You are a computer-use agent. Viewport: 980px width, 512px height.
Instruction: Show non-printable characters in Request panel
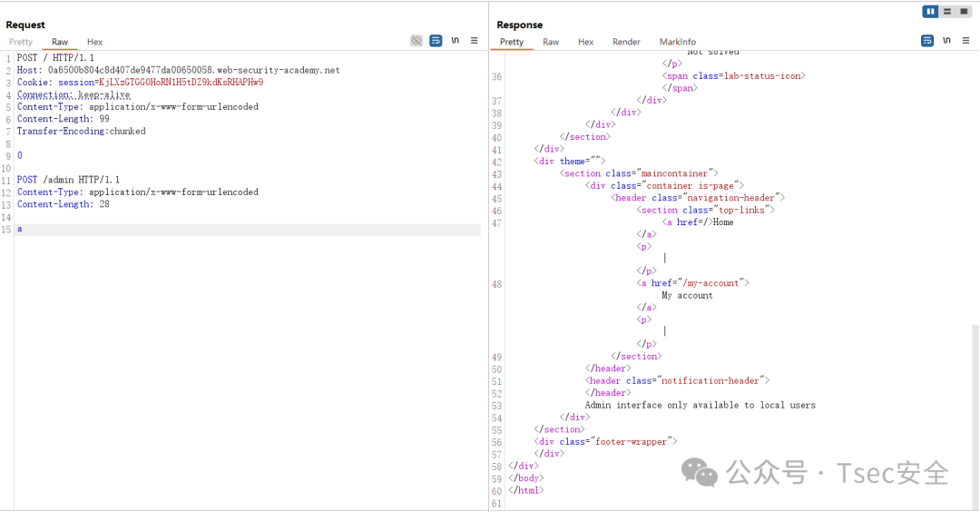455,41
